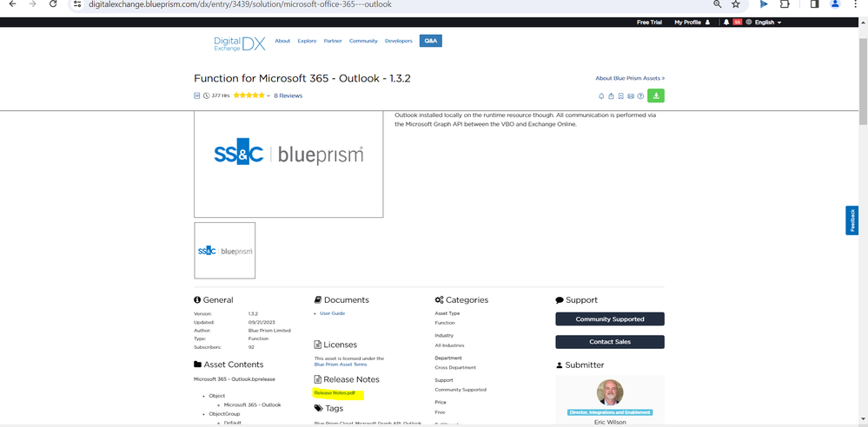The width and height of the screenshot is (868, 427).
Task: Click the question mark help icon
Action: 640,96
